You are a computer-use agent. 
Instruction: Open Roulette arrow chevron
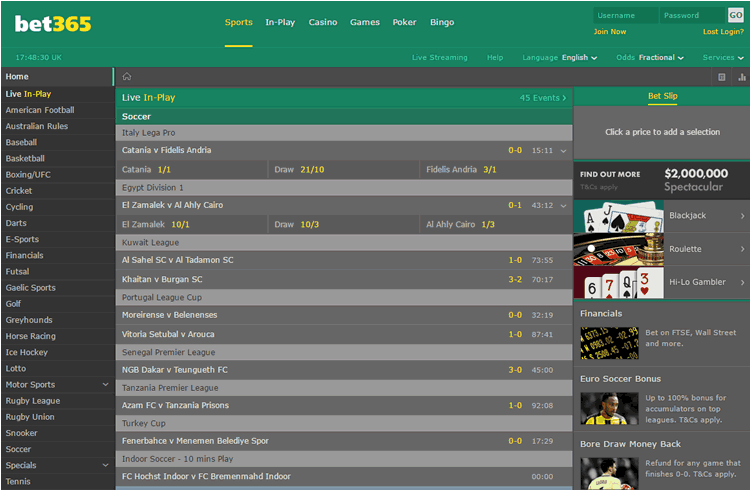point(742,249)
